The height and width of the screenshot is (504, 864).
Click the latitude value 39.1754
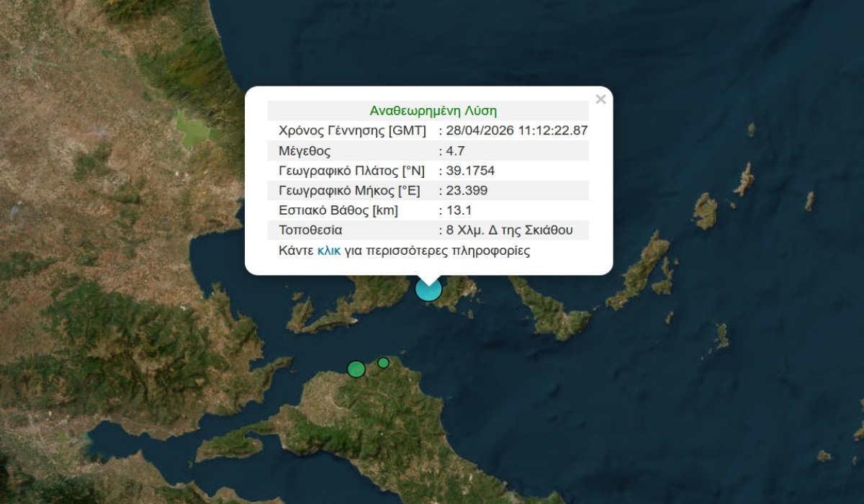[x=470, y=171]
